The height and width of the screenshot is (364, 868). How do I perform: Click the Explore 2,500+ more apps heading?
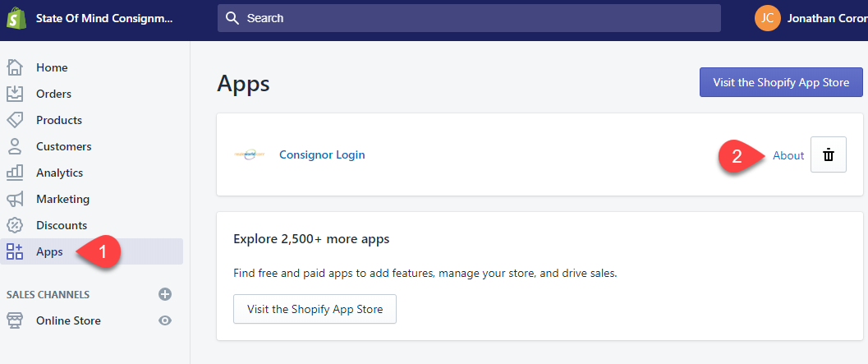click(311, 239)
